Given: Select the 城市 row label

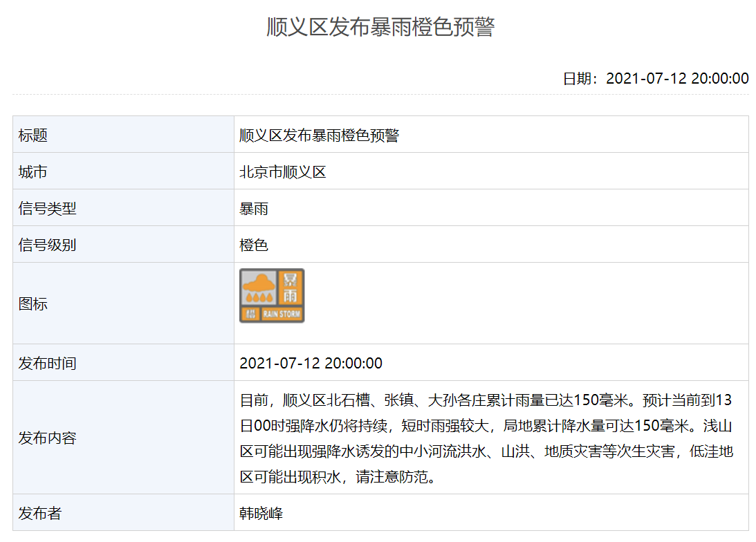Looking at the screenshot, I should pos(33,171).
